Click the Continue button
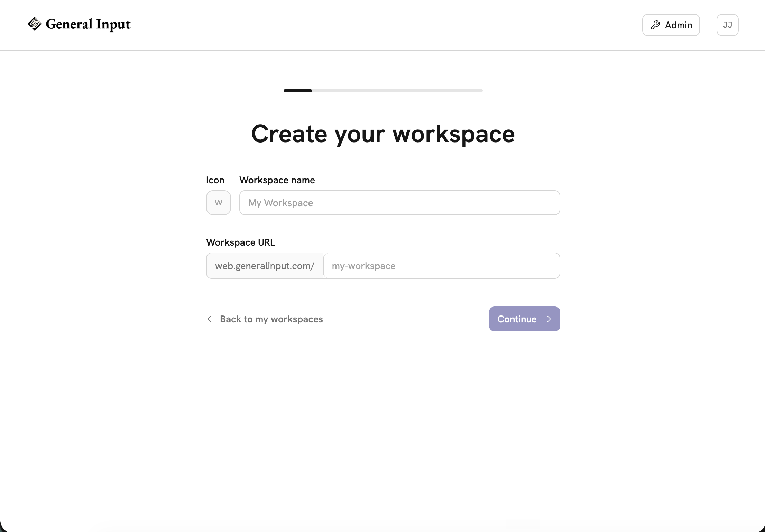Image resolution: width=765 pixels, height=532 pixels. pos(524,319)
